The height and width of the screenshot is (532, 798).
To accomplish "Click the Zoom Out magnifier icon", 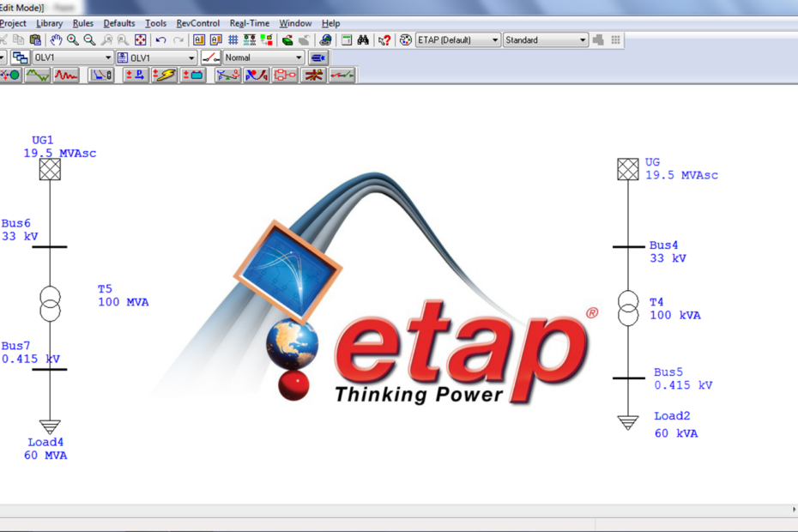I will click(89, 39).
